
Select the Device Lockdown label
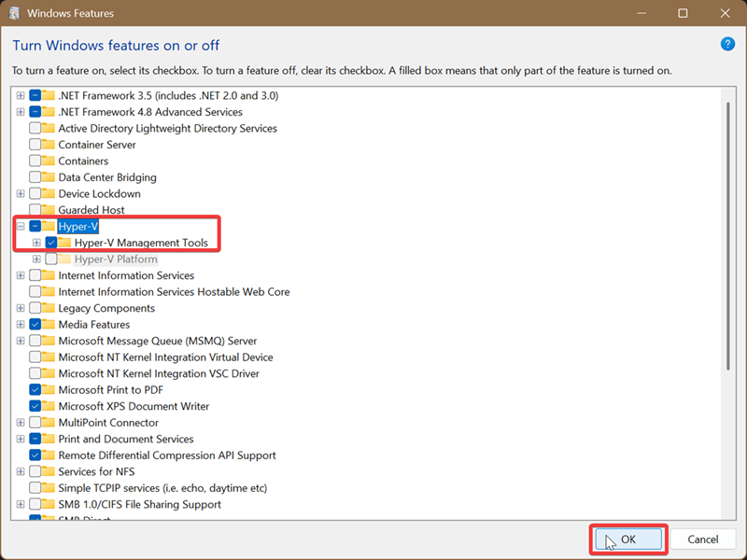[99, 193]
